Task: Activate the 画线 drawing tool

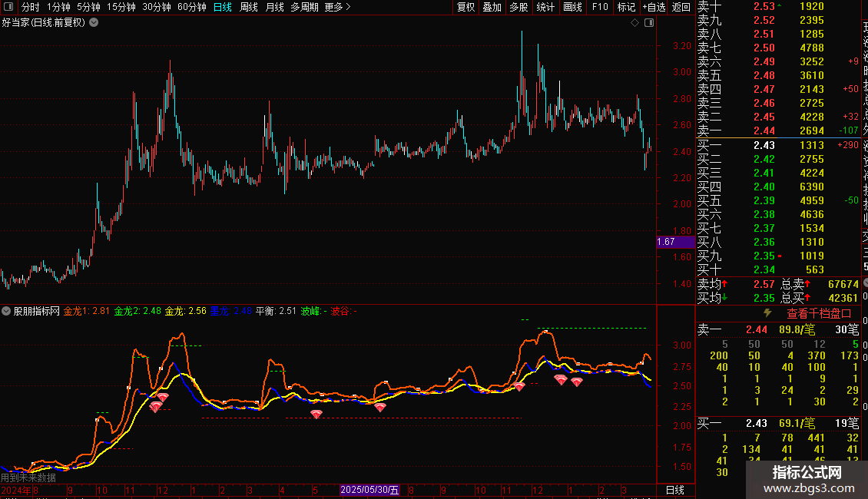Action: click(572, 7)
